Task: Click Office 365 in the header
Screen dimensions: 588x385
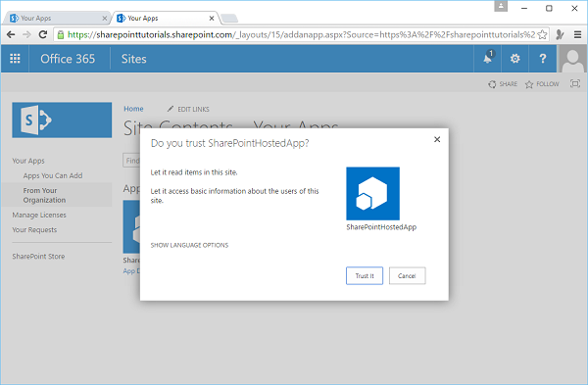Action: click(x=68, y=59)
